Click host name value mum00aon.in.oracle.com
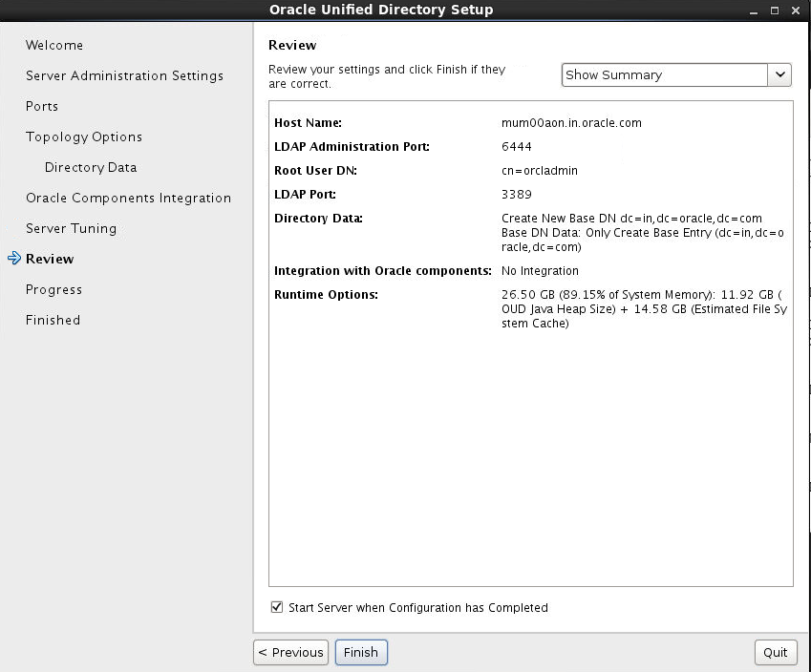811x672 pixels. 571,123
